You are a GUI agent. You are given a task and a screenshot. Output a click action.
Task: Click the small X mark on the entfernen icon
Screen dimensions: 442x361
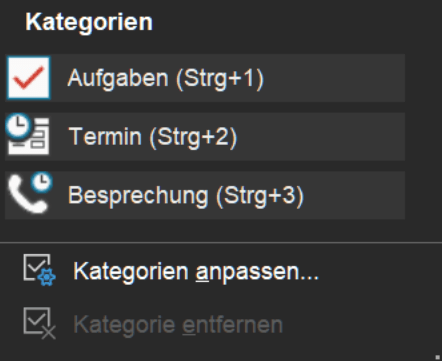(x=49, y=332)
